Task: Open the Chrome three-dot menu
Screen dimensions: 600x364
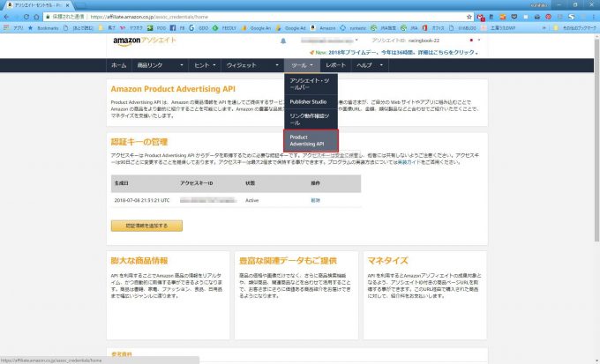Action: (594, 17)
